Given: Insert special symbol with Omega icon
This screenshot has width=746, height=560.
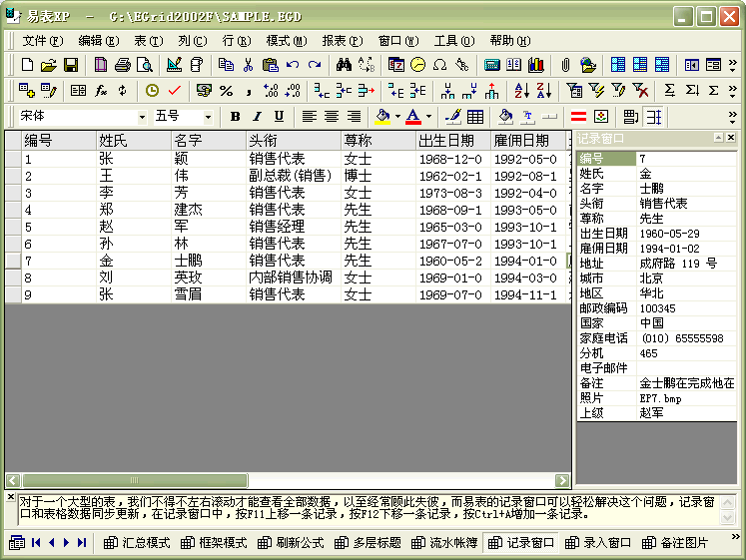Looking at the screenshot, I should pos(440,65).
